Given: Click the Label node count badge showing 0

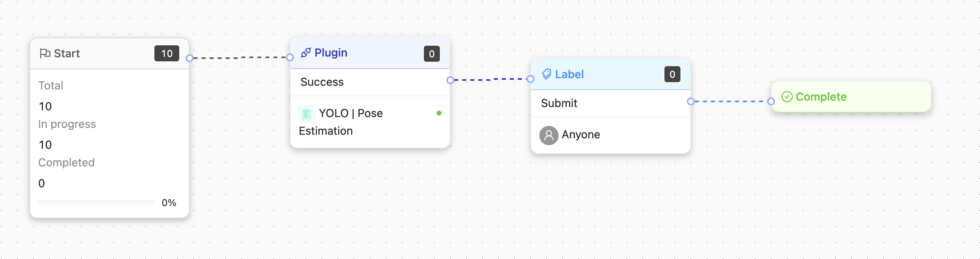Looking at the screenshot, I should (x=672, y=74).
